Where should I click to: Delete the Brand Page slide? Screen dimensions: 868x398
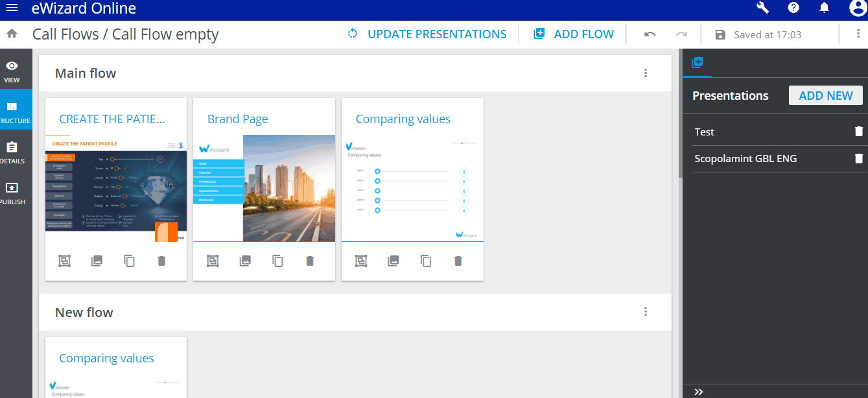point(310,261)
